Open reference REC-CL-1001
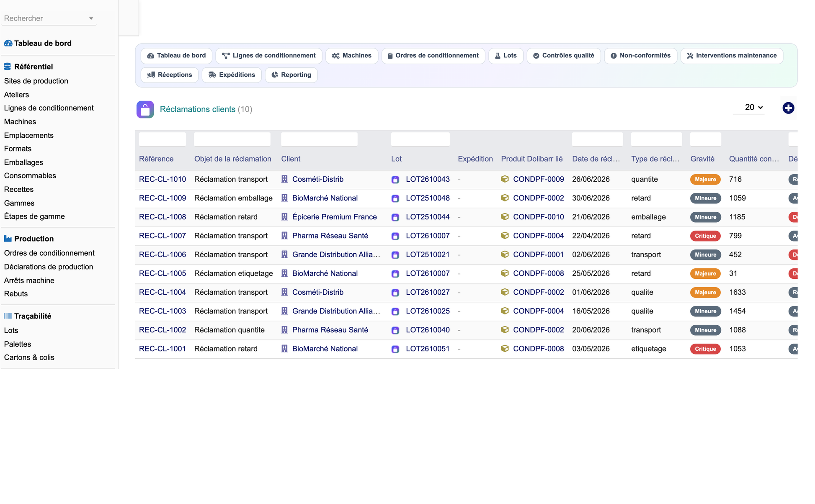815x504 pixels. click(162, 349)
